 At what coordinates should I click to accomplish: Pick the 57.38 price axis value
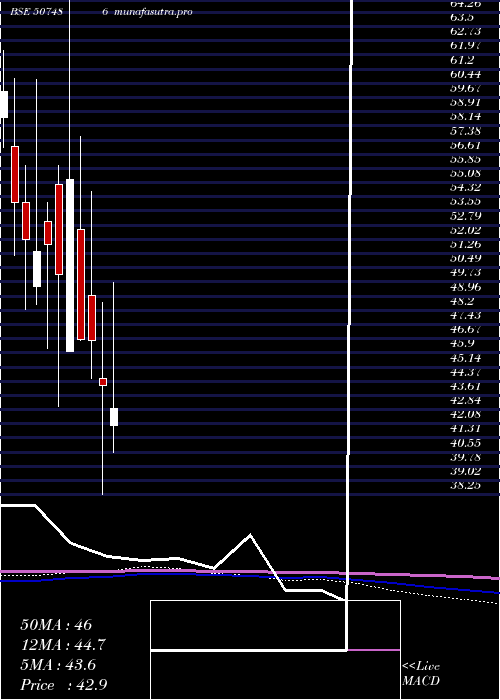point(465,131)
